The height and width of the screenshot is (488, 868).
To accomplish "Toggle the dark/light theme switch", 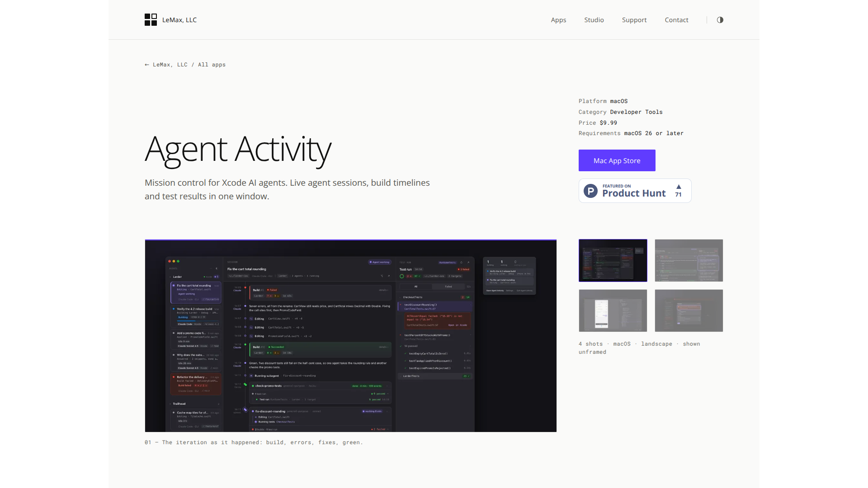I will click(x=720, y=20).
